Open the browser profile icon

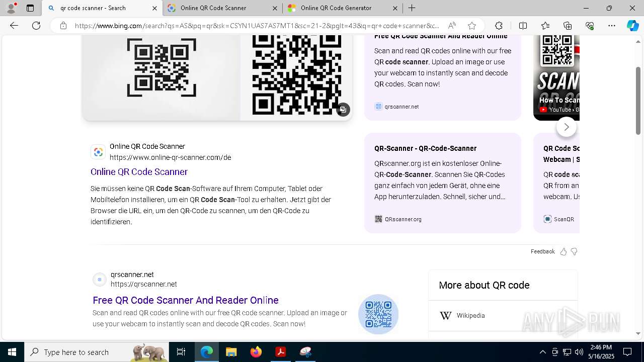[11, 8]
